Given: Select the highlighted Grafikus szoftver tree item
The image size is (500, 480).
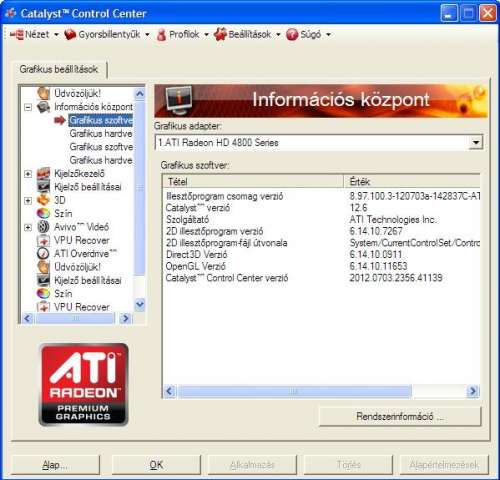Looking at the screenshot, I should point(101,120).
